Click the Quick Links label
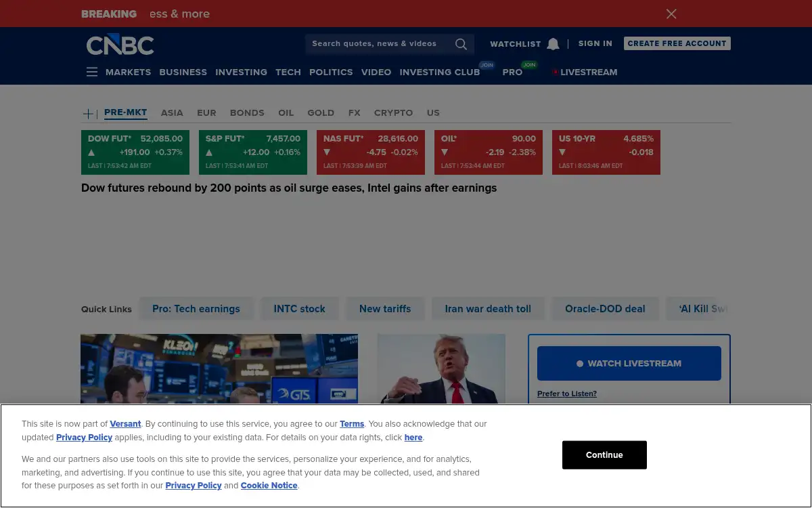Screen dimensions: 812x508 coord(106,309)
